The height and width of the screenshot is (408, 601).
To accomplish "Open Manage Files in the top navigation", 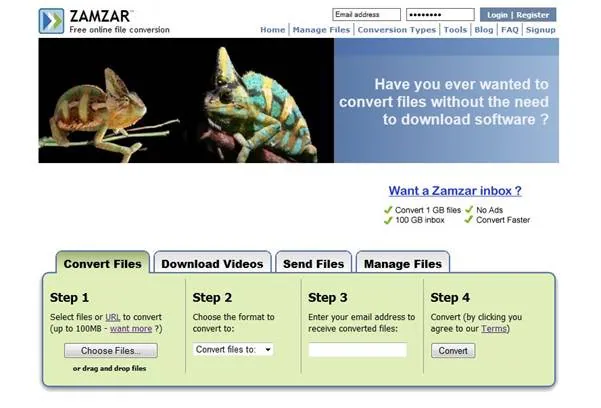I will [321, 30].
